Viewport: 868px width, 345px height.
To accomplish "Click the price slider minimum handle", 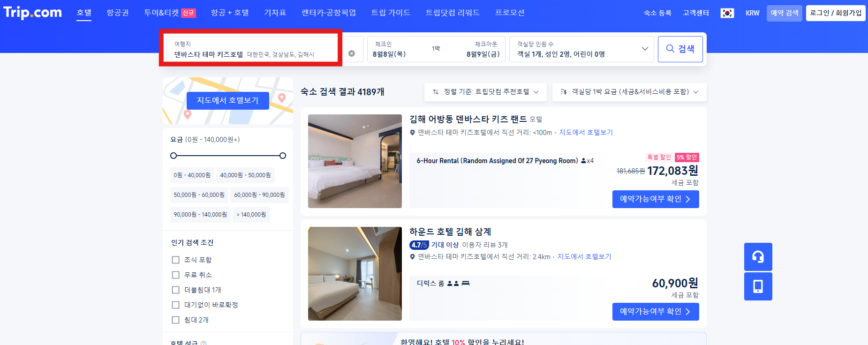I will pyautogui.click(x=174, y=156).
